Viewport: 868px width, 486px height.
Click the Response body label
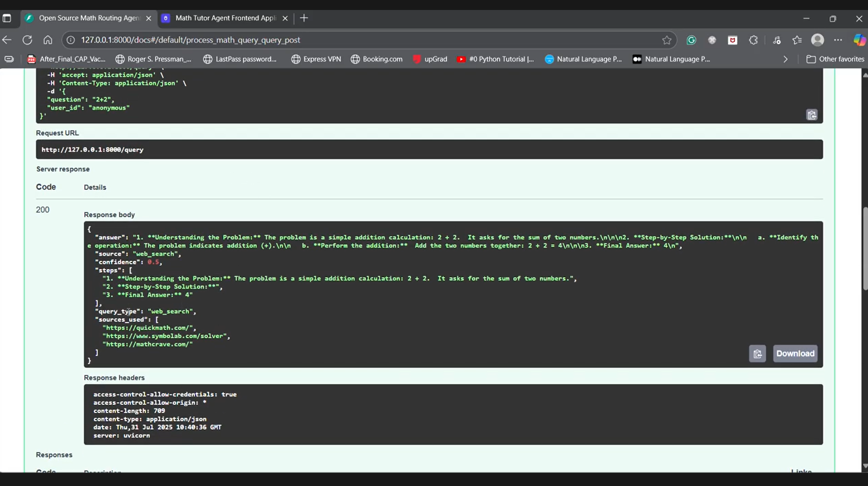click(109, 215)
